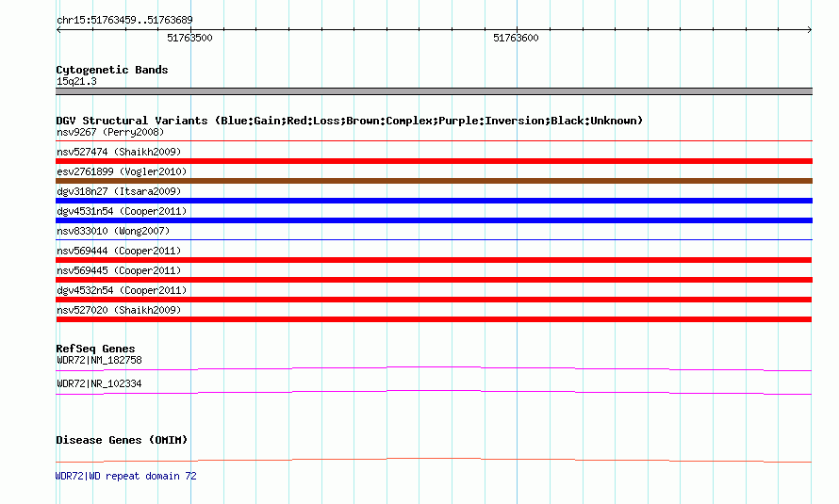The image size is (839, 504).
Task: Click the 15q21.3 band label
Action: pyautogui.click(x=76, y=81)
